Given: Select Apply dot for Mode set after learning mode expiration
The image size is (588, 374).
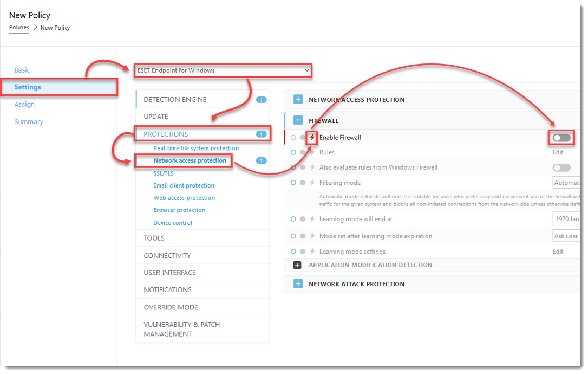Looking at the screenshot, I should (303, 236).
